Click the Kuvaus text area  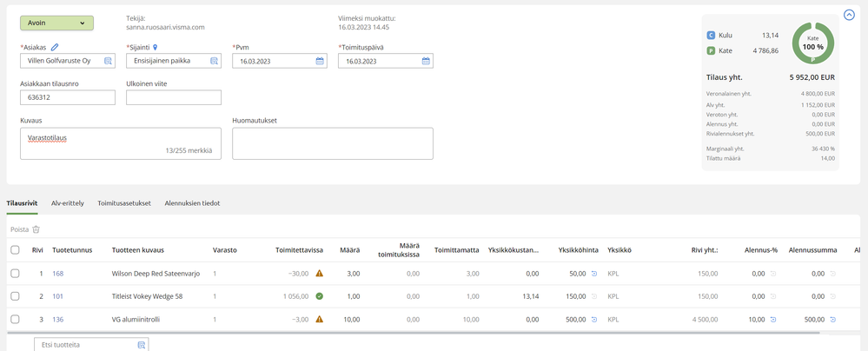[121, 143]
